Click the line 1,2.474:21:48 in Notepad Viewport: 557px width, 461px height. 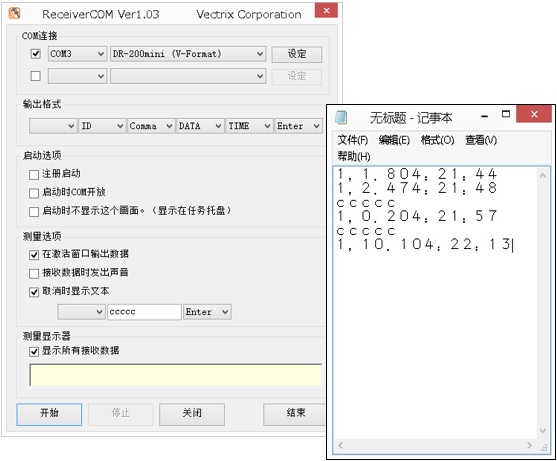click(417, 188)
